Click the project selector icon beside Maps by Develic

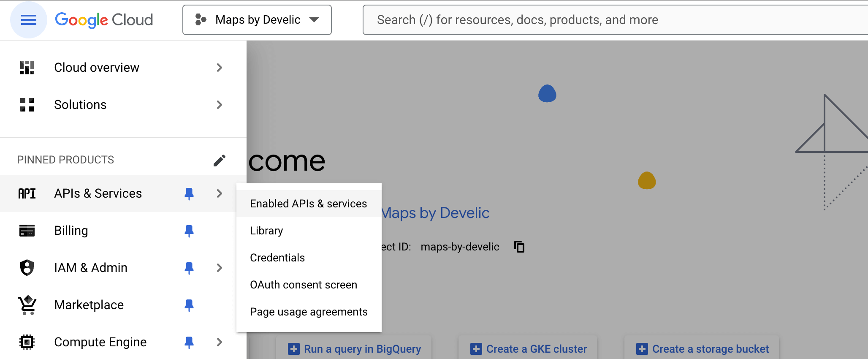click(201, 20)
